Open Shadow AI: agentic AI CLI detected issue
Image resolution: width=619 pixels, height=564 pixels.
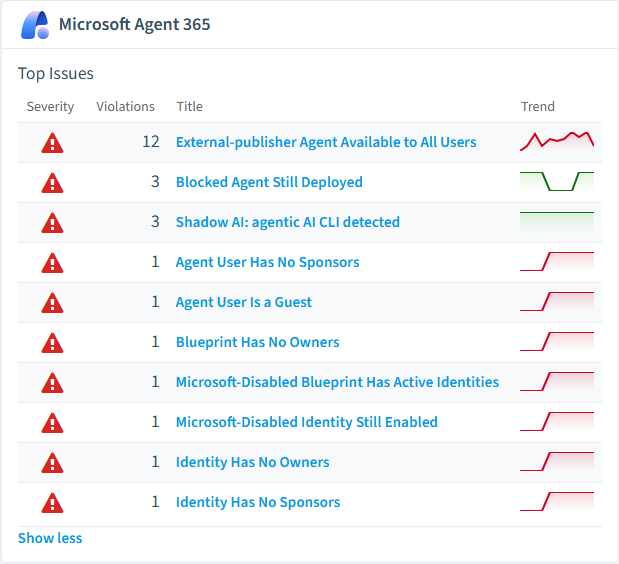click(288, 222)
